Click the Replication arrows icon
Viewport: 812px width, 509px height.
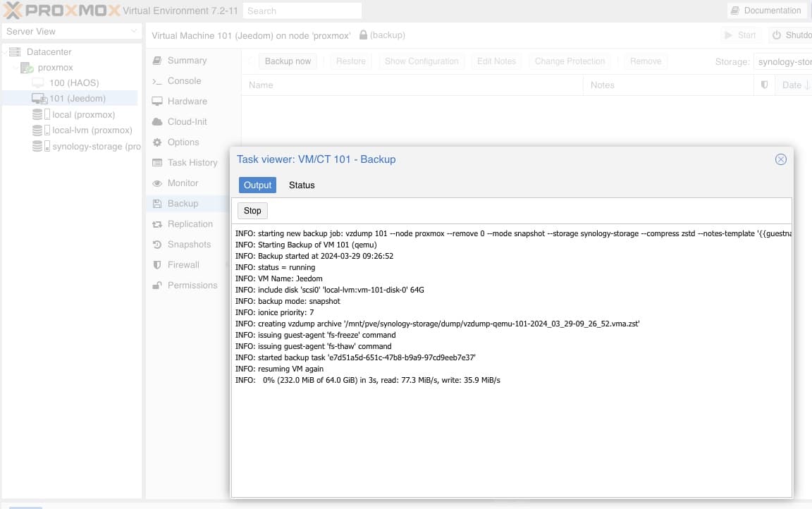click(x=157, y=224)
